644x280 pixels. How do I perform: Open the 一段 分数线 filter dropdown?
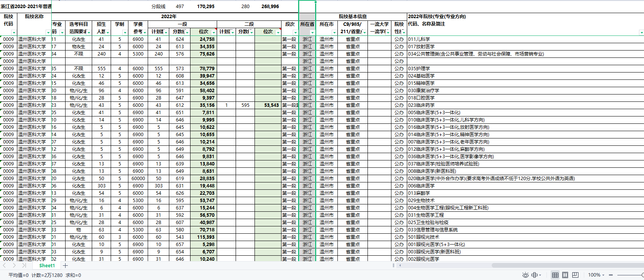pyautogui.click(x=187, y=32)
